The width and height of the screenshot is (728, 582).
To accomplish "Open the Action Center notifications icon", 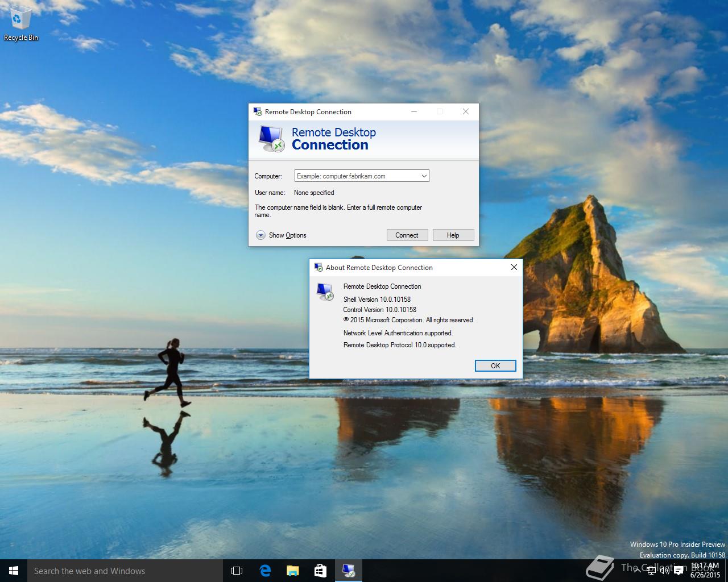I will pos(679,571).
